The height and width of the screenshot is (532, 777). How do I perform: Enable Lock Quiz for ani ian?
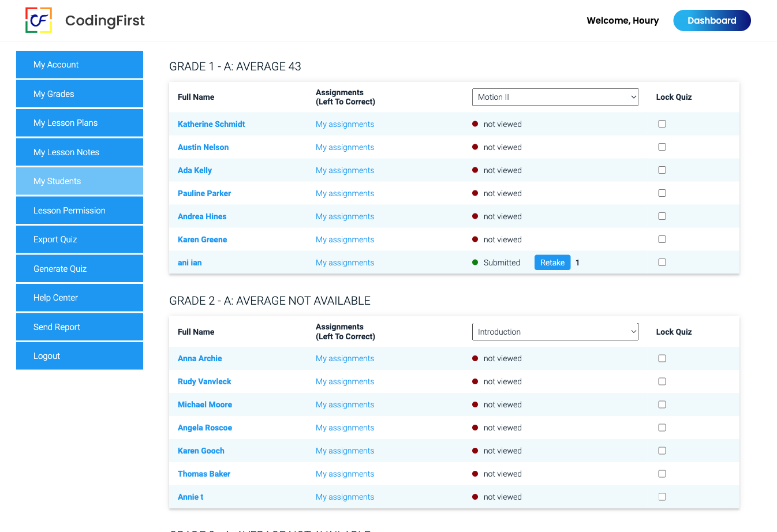click(662, 263)
